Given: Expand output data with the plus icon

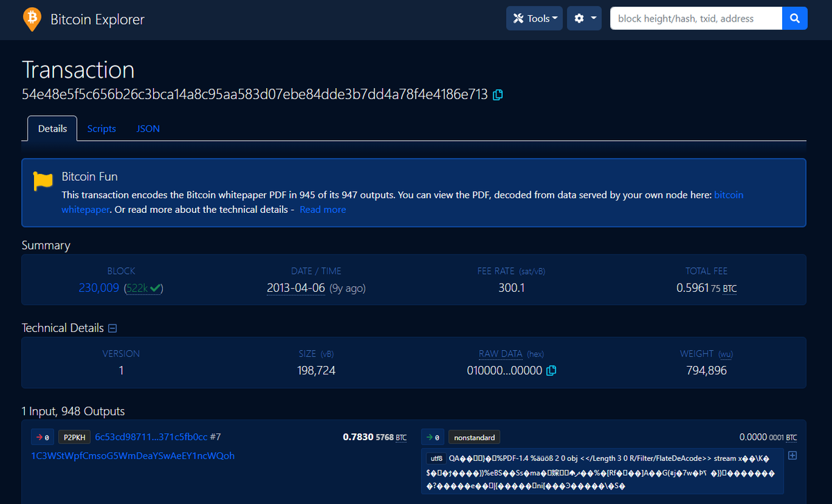Looking at the screenshot, I should tap(793, 456).
